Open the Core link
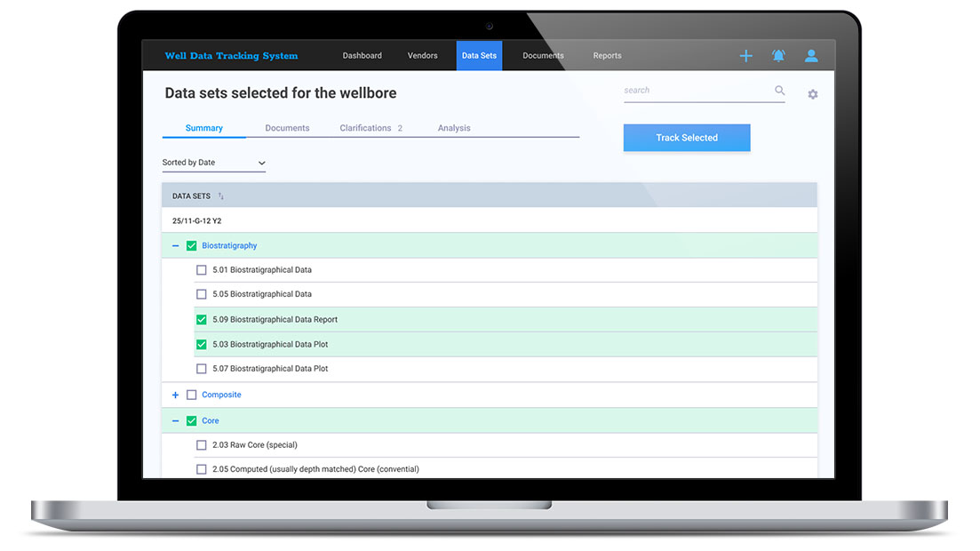This screenshot has width=980, height=551. coord(210,421)
